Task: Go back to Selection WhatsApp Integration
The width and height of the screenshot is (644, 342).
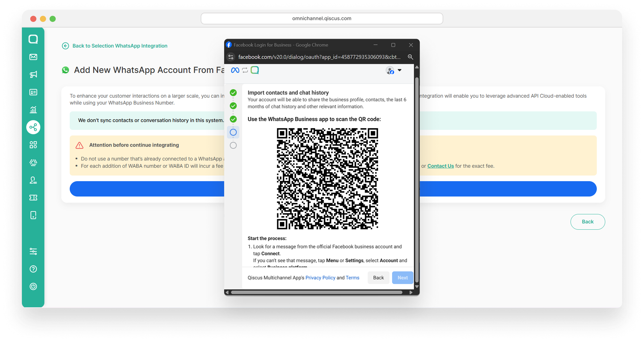Action: [120, 46]
